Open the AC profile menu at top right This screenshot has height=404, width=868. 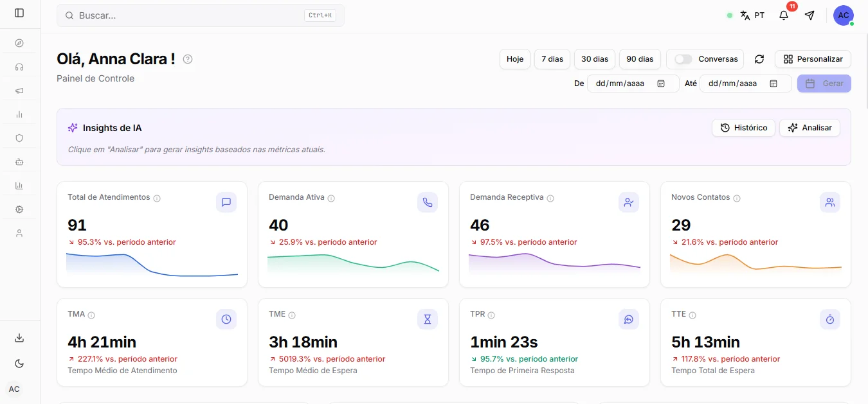(844, 15)
